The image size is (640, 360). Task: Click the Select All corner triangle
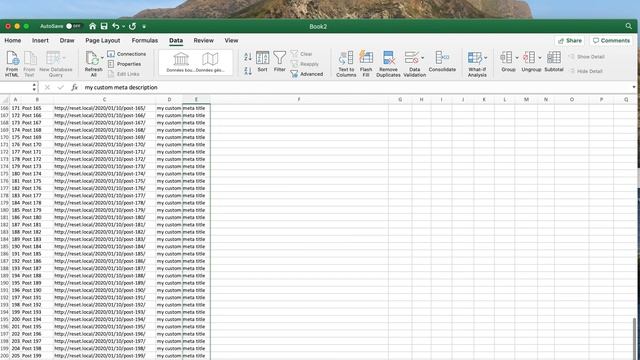pyautogui.click(x=5, y=100)
